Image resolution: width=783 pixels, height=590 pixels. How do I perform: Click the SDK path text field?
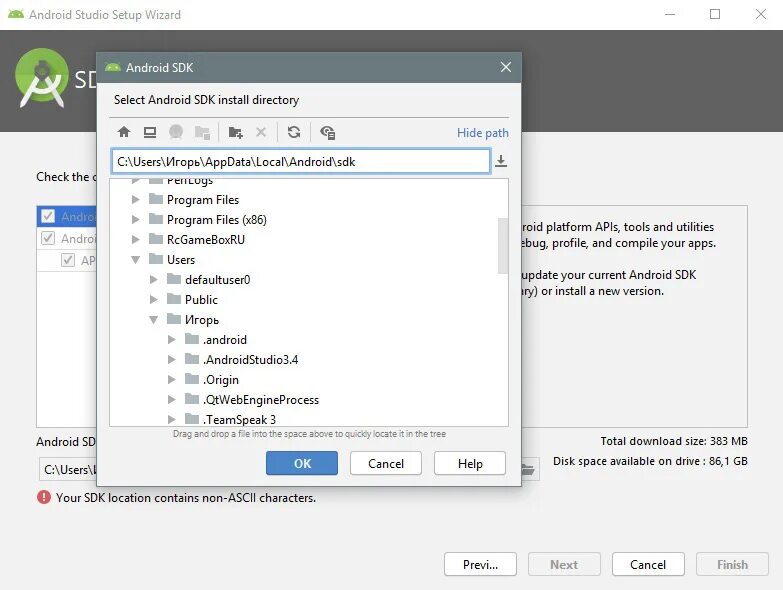click(x=301, y=161)
